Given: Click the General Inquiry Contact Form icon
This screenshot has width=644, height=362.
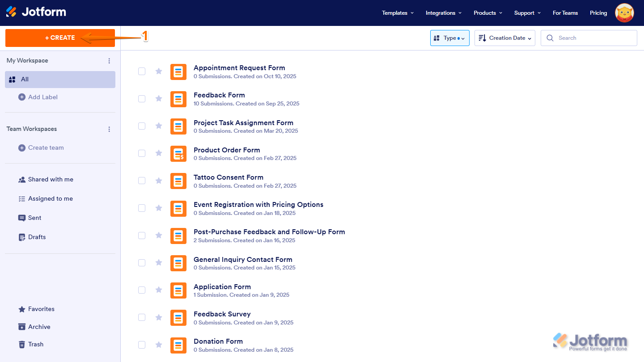Looking at the screenshot, I should click(178, 263).
